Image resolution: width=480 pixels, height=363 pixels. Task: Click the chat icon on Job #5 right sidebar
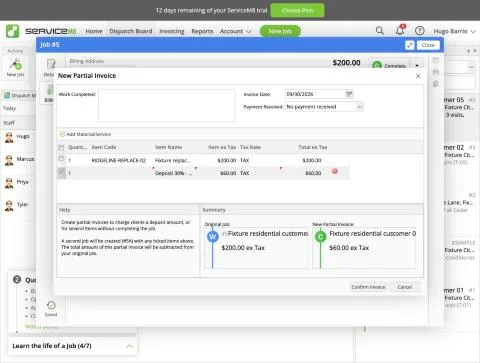tap(436, 84)
